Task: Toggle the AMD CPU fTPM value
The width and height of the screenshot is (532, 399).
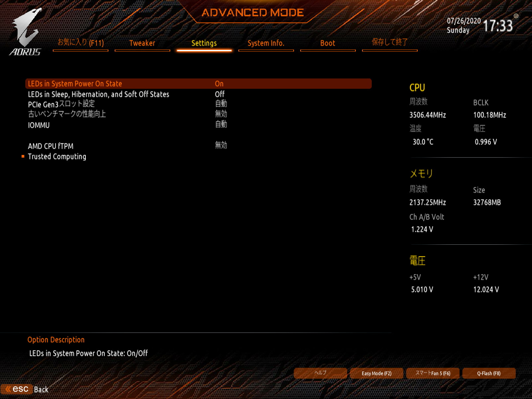Action: coord(221,145)
